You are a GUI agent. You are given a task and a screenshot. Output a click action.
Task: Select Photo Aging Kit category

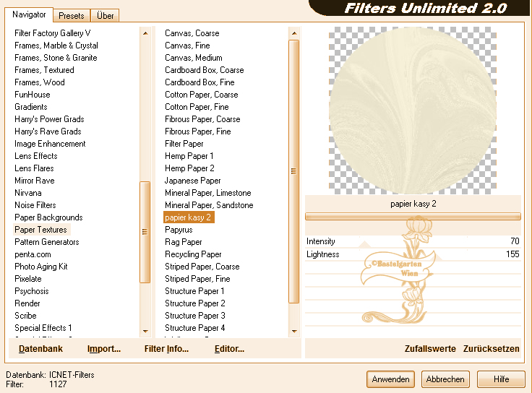(40, 267)
